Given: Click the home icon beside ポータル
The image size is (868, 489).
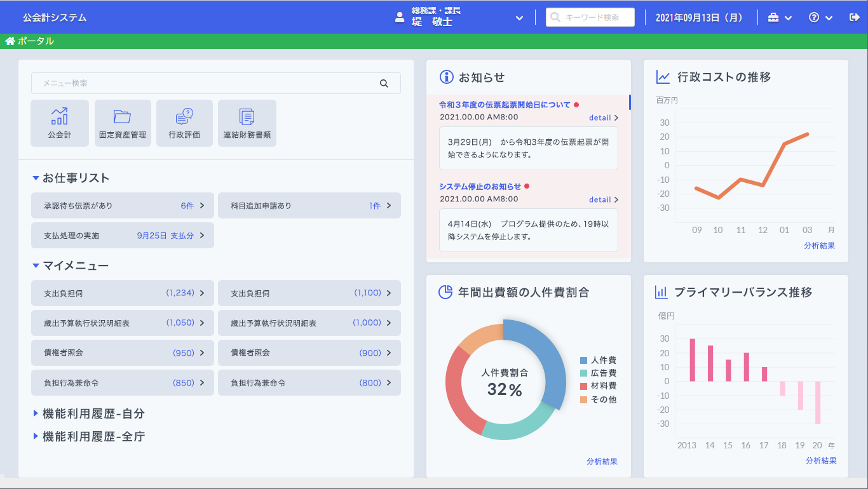Looking at the screenshot, I should click(x=10, y=41).
